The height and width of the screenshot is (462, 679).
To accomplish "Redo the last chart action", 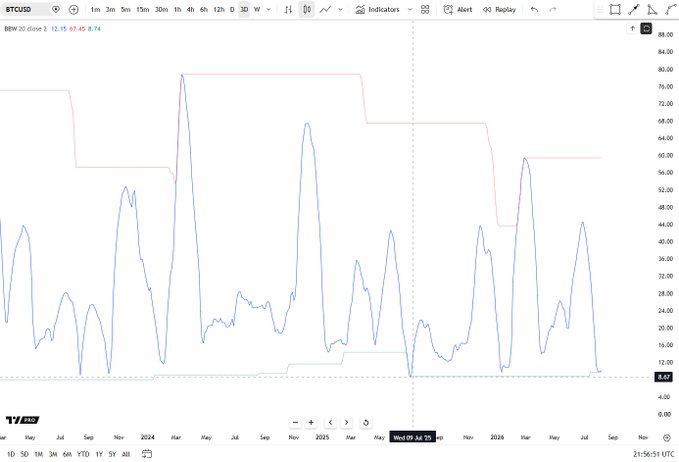I will (x=553, y=10).
